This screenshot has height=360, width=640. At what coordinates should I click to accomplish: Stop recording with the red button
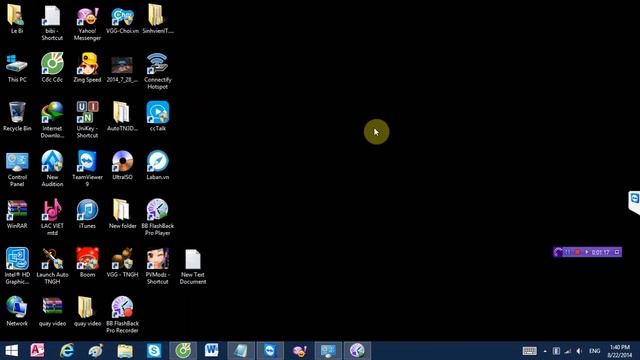pyautogui.click(x=578, y=252)
